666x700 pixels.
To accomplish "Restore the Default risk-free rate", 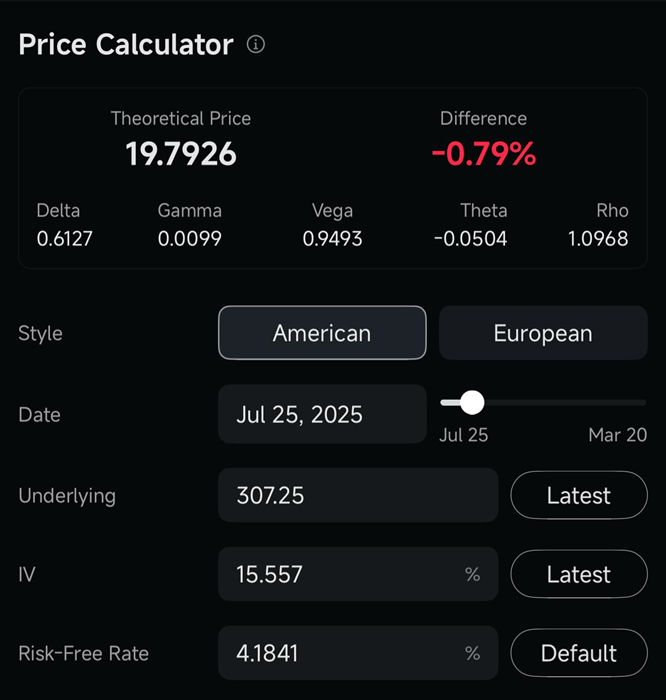I will pos(579,653).
